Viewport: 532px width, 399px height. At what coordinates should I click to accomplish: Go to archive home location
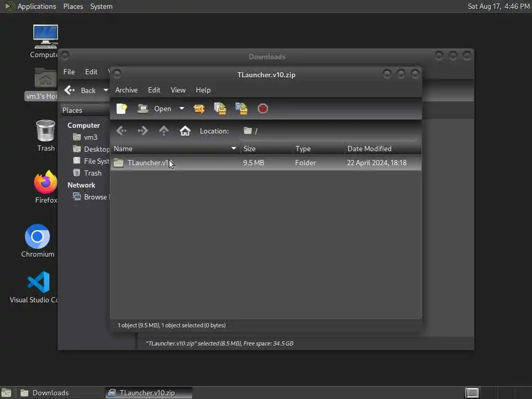tap(185, 130)
